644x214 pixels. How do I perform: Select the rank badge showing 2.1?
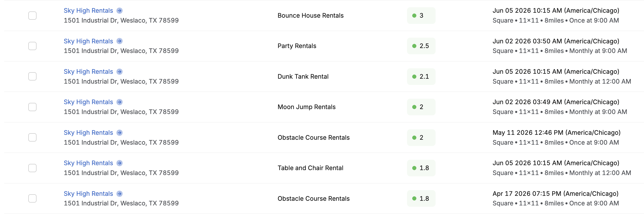pos(421,77)
